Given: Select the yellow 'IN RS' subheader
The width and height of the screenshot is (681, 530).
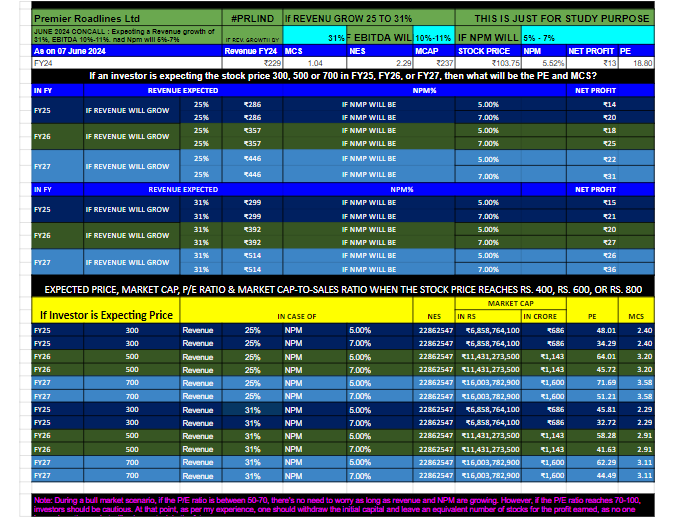Looking at the screenshot, I should coord(488,316).
